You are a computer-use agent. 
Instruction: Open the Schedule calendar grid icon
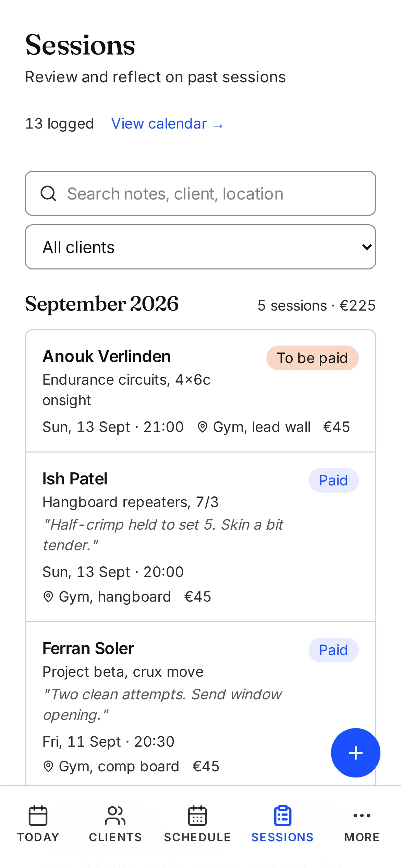[x=197, y=816]
